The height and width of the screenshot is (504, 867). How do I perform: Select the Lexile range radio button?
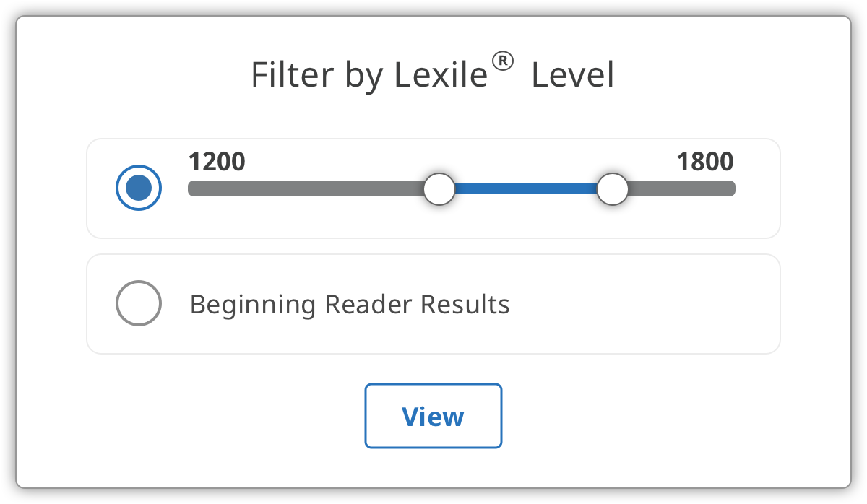[x=139, y=188]
